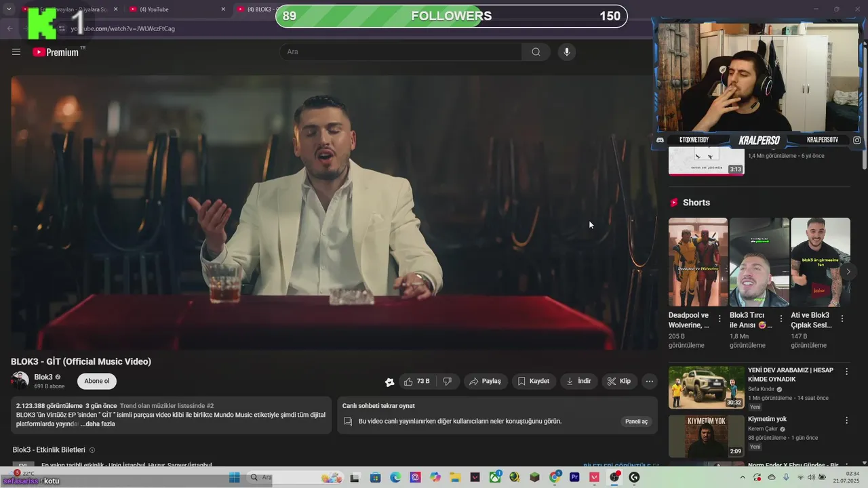Open OBS Studio from taskbar
The image size is (868, 488).
[x=614, y=478]
